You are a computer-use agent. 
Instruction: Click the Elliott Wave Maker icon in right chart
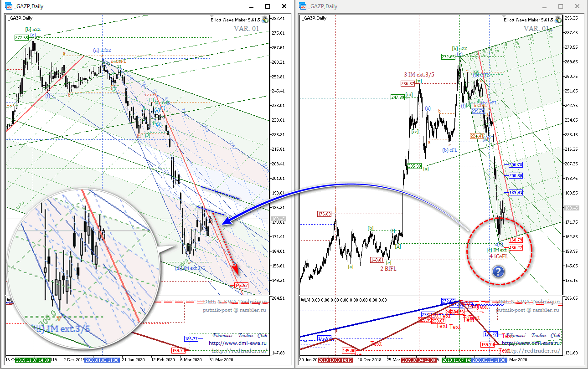(x=558, y=20)
